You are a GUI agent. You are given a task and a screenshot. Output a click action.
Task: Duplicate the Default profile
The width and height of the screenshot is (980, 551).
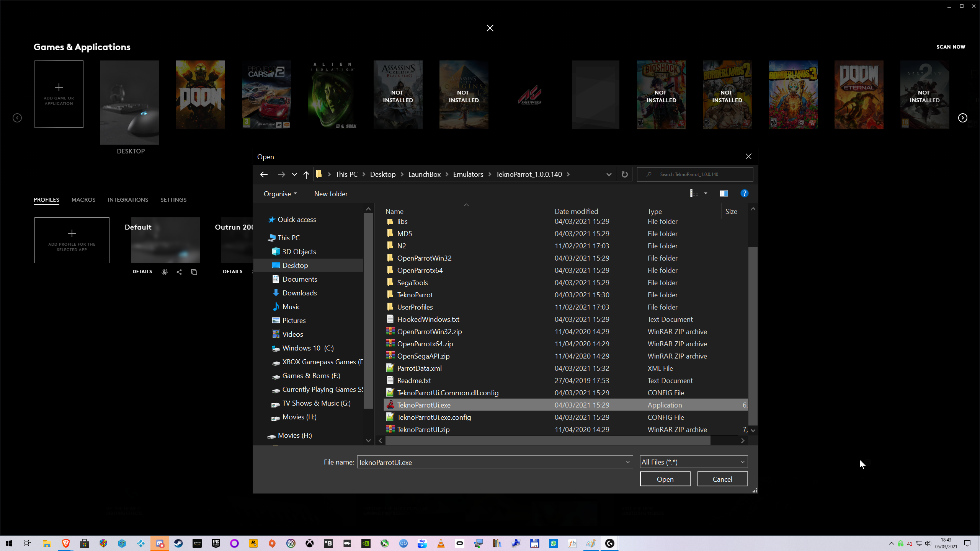[194, 272]
